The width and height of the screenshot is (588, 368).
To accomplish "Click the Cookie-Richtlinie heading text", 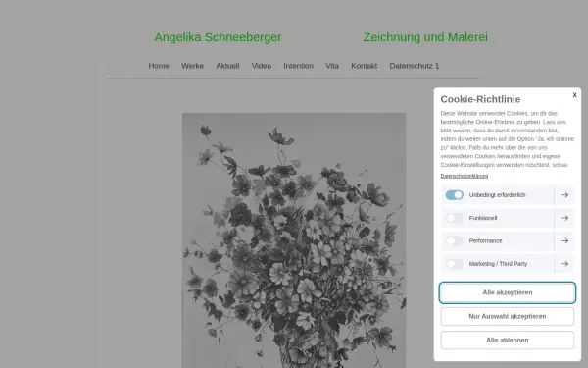I will click(x=480, y=99).
